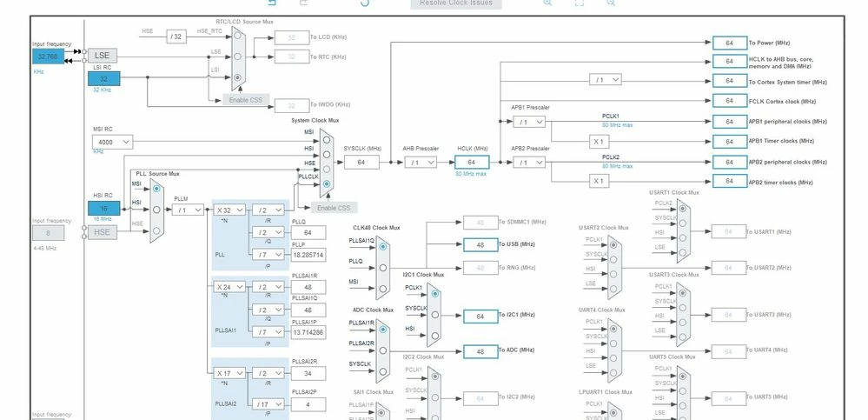Open the AHB Prescaler dropdown
This screenshot has height=420, width=868.
pos(421,163)
